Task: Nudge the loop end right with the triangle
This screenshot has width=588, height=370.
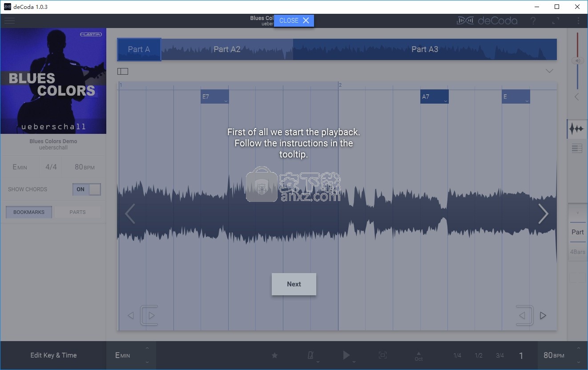Action: [x=543, y=316]
